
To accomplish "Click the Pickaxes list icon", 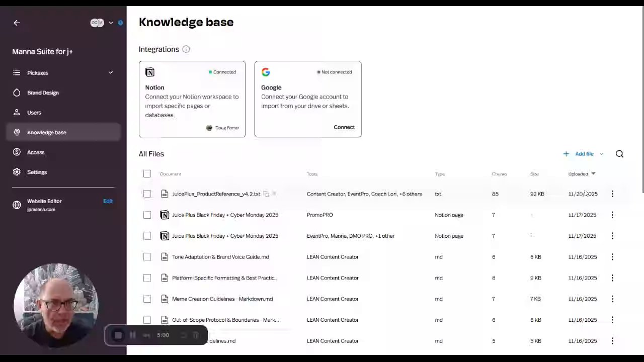I will point(17,73).
